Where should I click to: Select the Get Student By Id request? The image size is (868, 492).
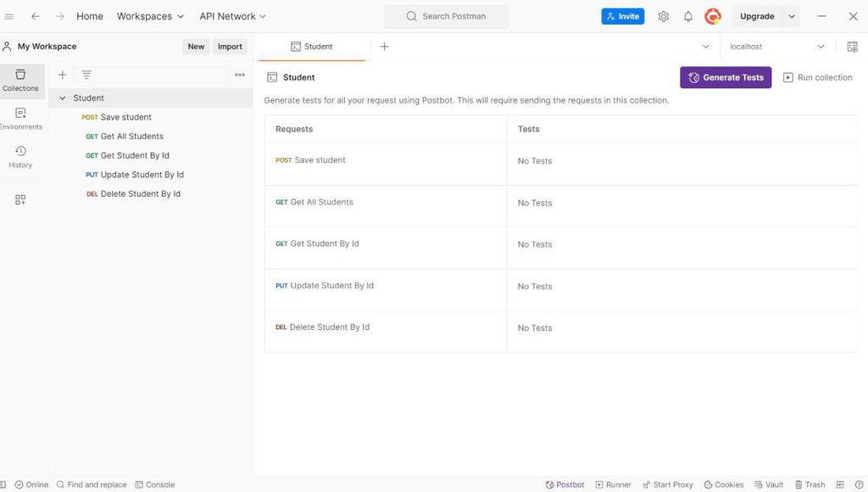coord(135,155)
